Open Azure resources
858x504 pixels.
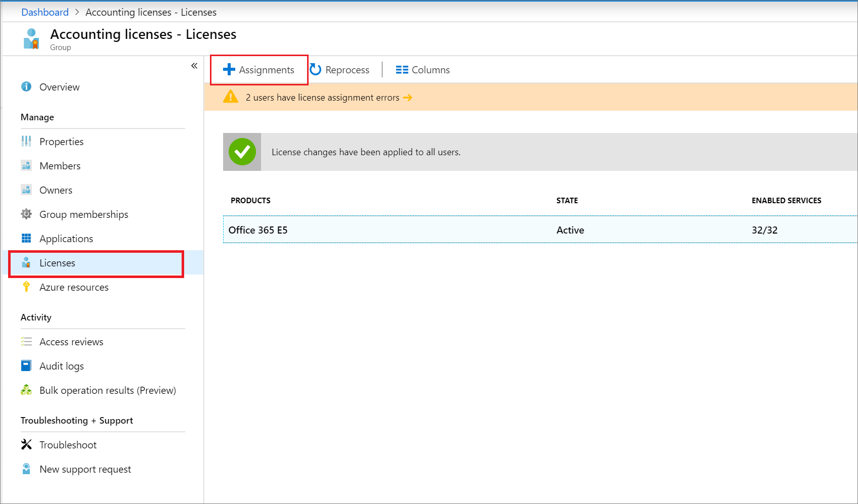74,287
